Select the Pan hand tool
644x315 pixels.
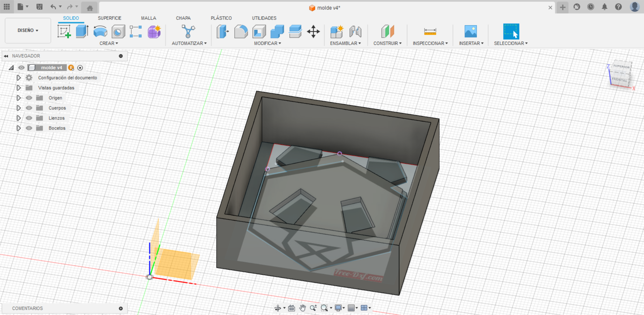303,308
